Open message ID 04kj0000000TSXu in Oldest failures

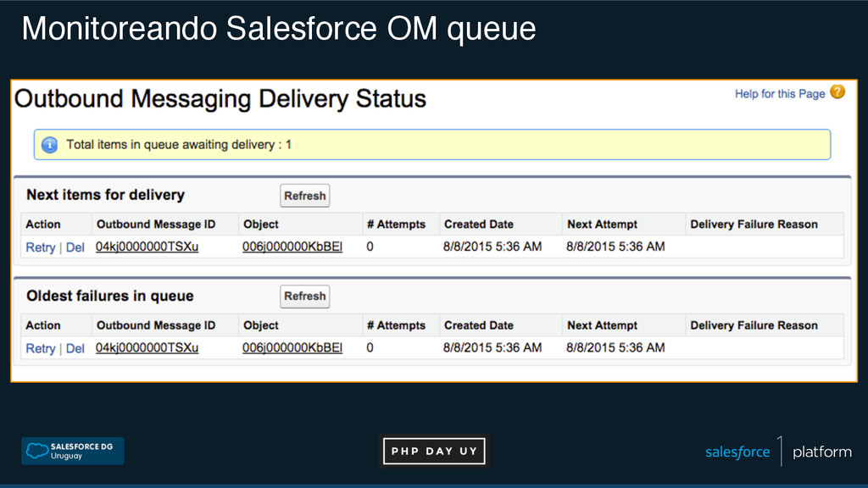[x=147, y=348]
